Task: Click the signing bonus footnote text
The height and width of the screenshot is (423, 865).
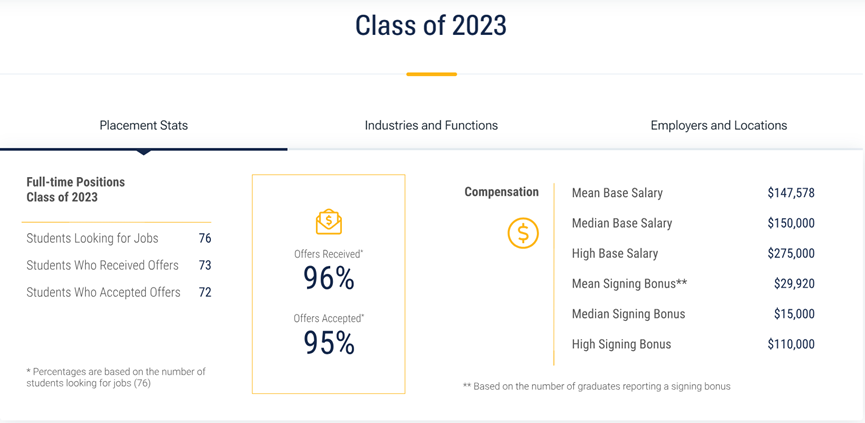Action: [x=597, y=387]
